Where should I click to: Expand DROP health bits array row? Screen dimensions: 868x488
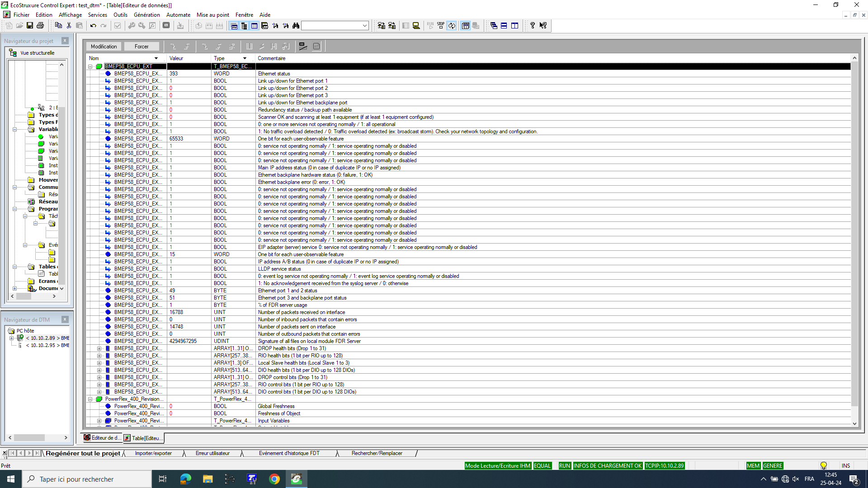pyautogui.click(x=99, y=348)
